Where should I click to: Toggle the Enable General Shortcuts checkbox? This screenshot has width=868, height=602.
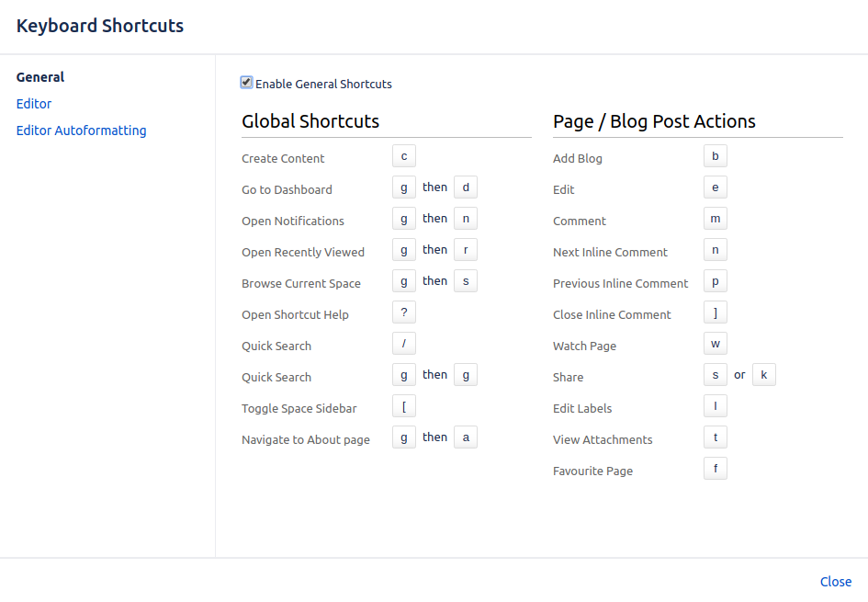click(x=246, y=83)
